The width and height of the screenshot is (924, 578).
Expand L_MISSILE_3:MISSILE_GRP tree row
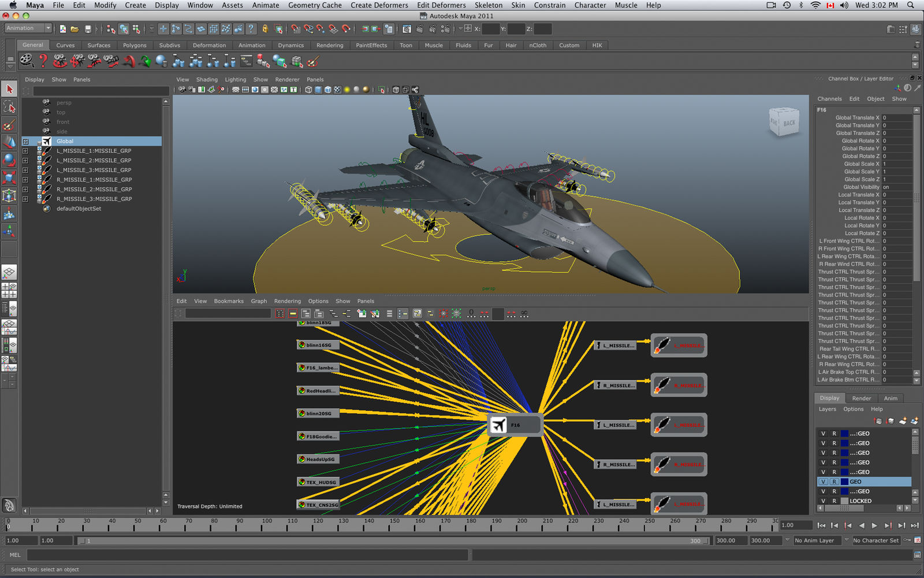(x=25, y=170)
